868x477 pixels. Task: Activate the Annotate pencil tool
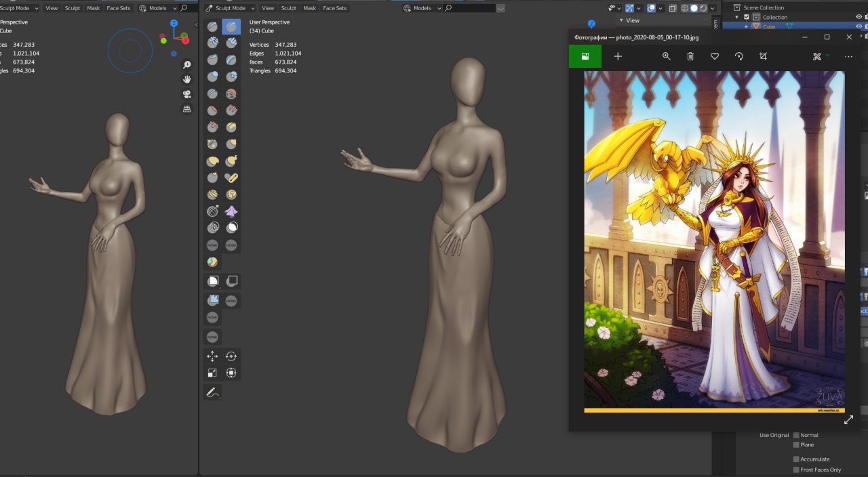212,392
